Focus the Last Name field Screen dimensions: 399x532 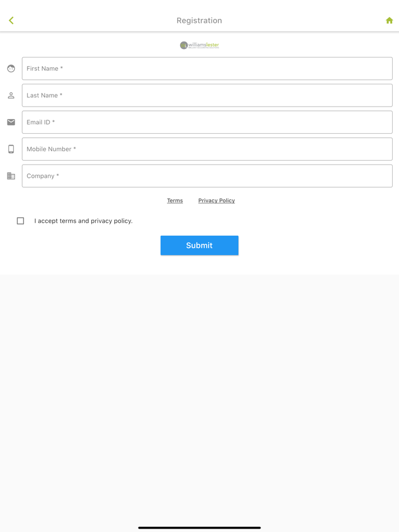[207, 95]
